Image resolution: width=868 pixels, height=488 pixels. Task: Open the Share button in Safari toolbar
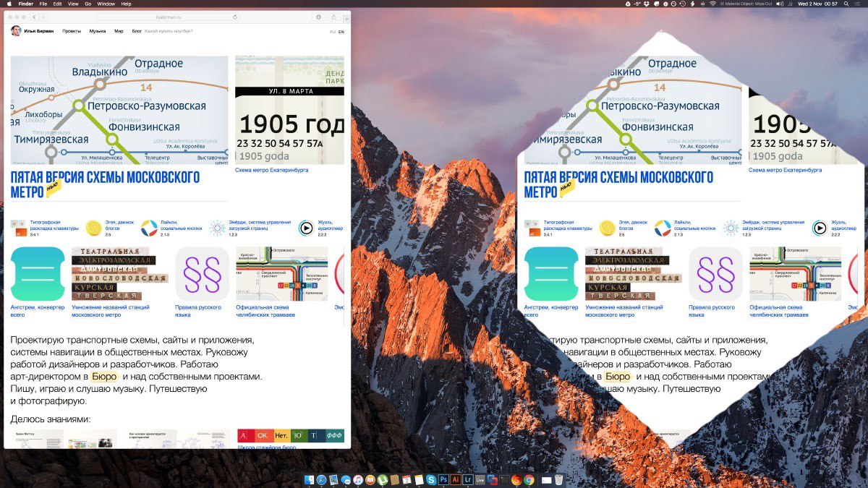(x=334, y=16)
